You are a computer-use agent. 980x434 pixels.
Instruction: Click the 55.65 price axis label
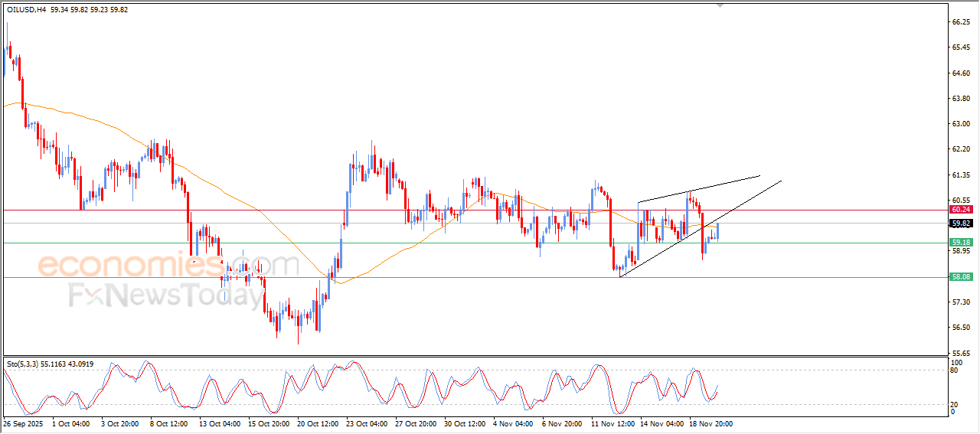[x=961, y=353]
